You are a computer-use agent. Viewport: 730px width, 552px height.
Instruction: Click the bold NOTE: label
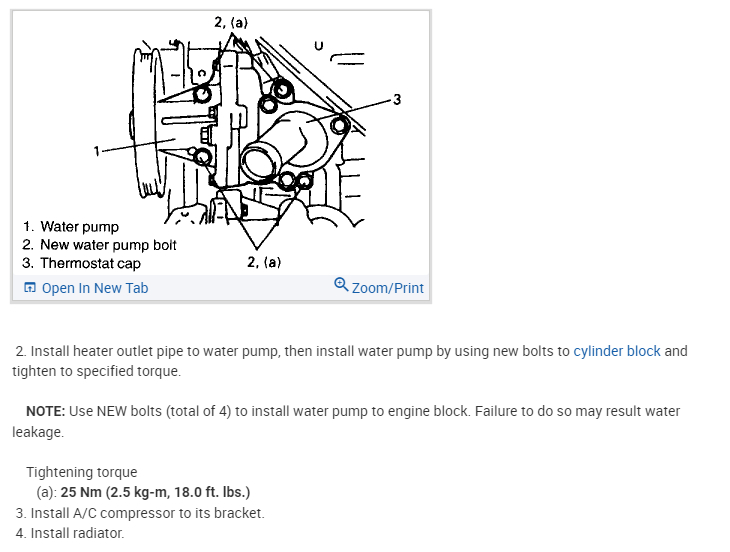coord(45,411)
